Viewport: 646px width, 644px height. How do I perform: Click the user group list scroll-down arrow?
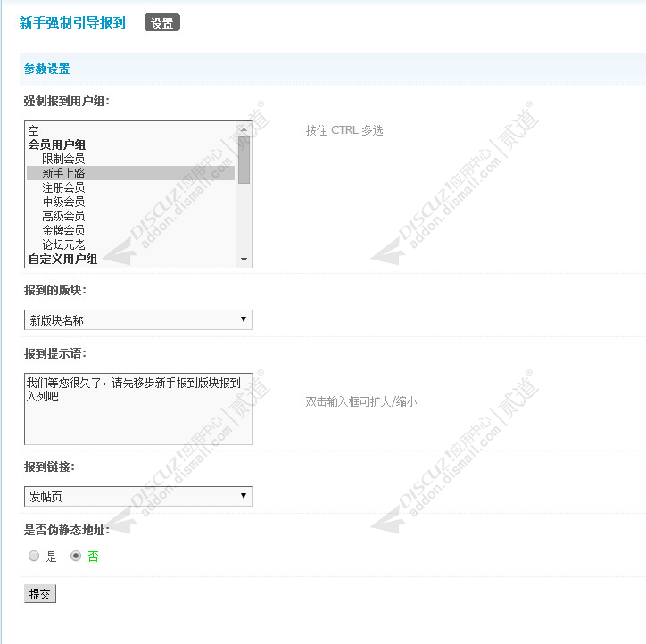[x=244, y=260]
